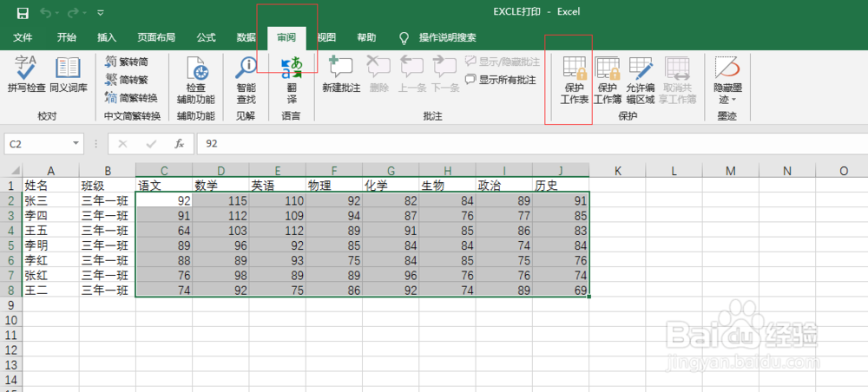
Task: Switch to the 数据 tab
Action: coord(247,37)
